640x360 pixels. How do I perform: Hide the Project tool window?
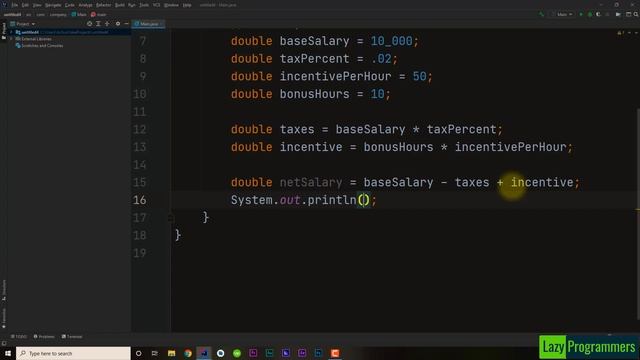[x=126, y=24]
